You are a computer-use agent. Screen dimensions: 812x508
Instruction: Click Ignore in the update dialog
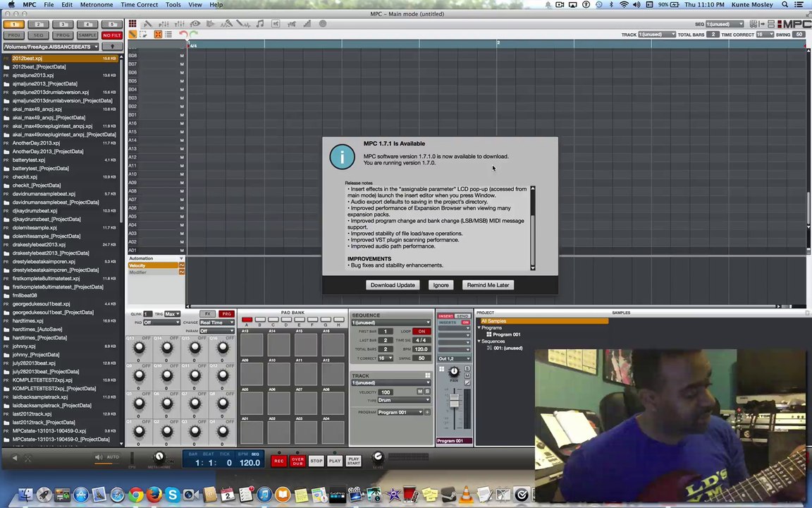pos(441,285)
